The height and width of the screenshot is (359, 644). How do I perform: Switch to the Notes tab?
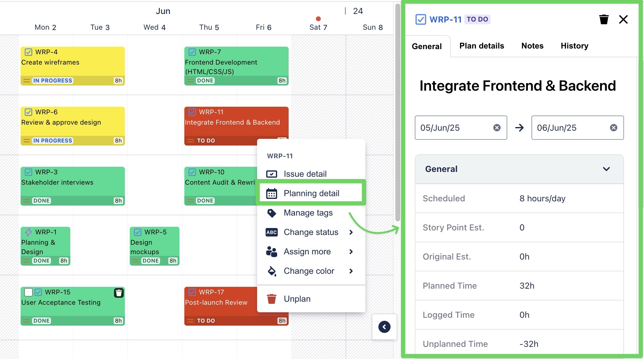[x=532, y=46]
